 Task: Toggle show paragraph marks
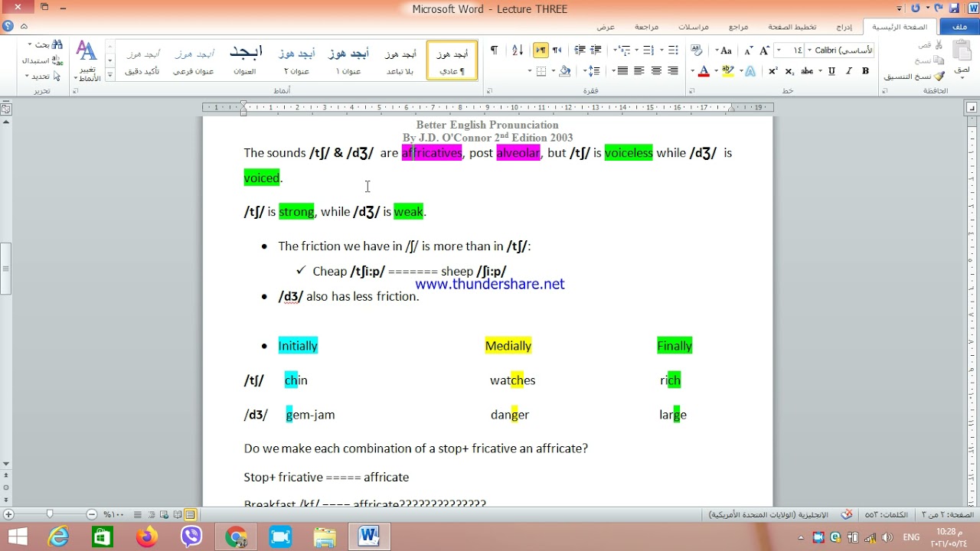pyautogui.click(x=495, y=51)
